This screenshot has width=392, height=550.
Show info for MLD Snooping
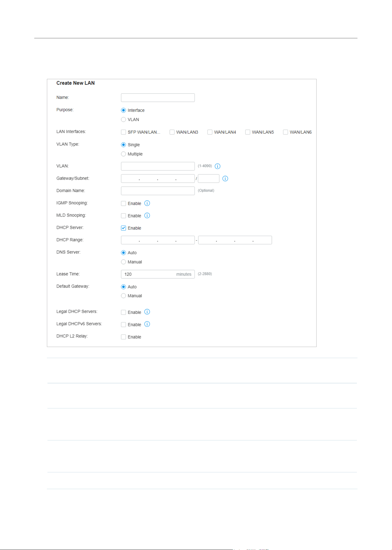147,216
